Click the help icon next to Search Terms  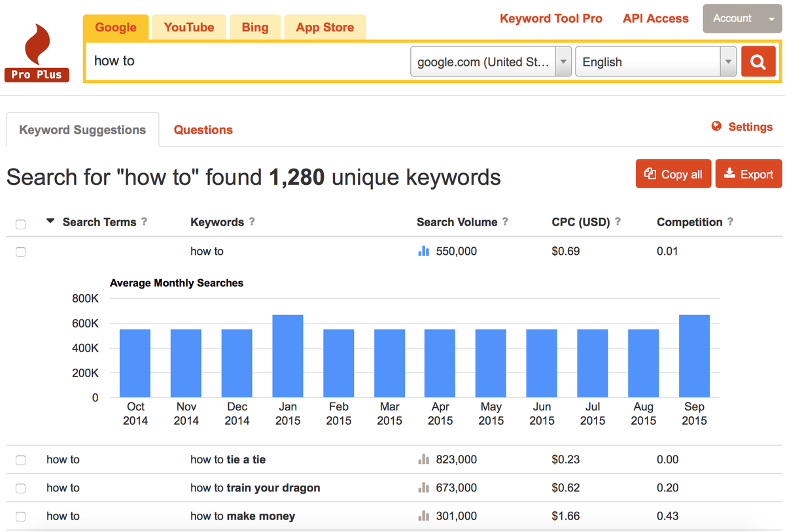pyautogui.click(x=144, y=222)
